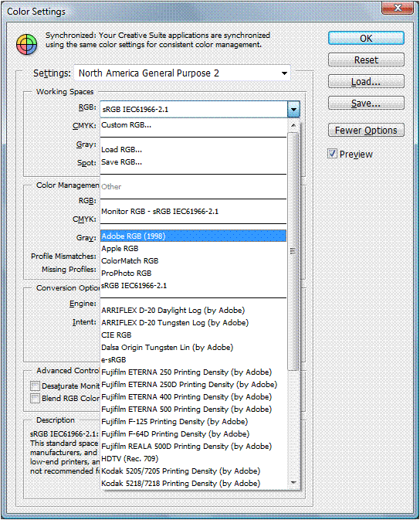
Task: Choose Load RGB... option
Action: tap(193, 150)
